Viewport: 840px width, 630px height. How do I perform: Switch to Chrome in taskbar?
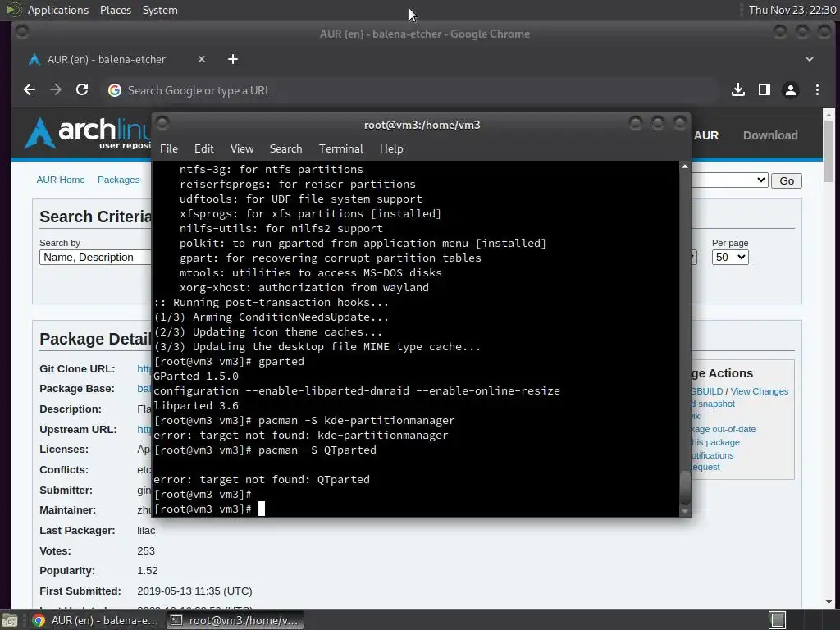coord(95,620)
